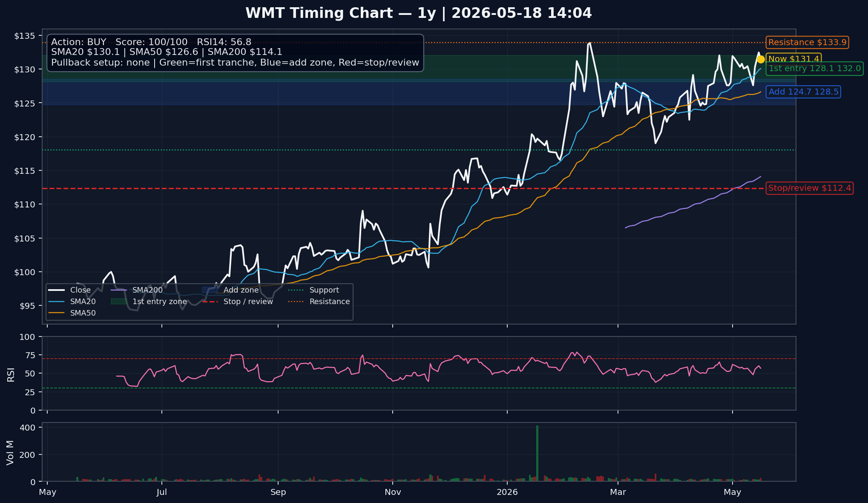Click the 1st entry zone legend entry
Image resolution: width=868 pixels, height=503 pixels.
[x=149, y=302]
